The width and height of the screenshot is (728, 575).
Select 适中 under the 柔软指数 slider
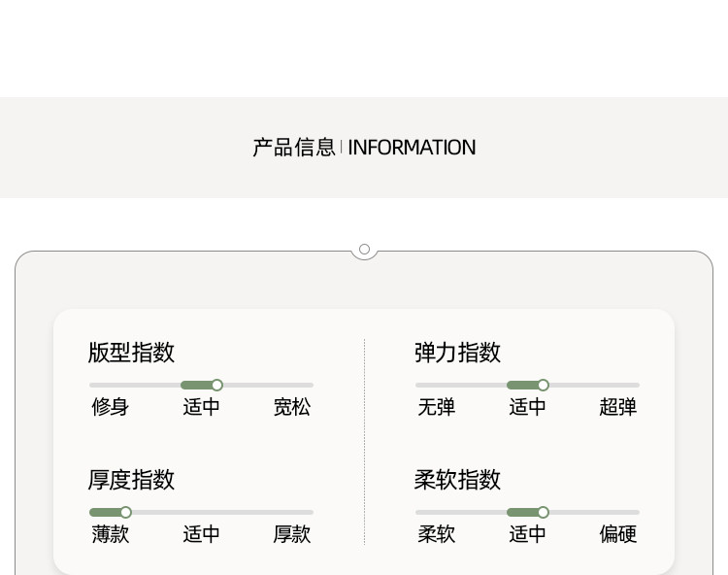[527, 535]
